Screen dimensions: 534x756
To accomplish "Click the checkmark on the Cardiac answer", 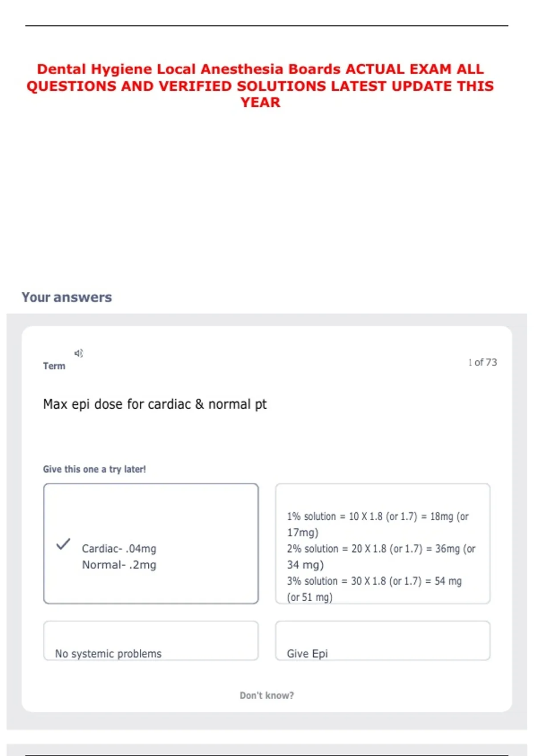I will tap(63, 543).
